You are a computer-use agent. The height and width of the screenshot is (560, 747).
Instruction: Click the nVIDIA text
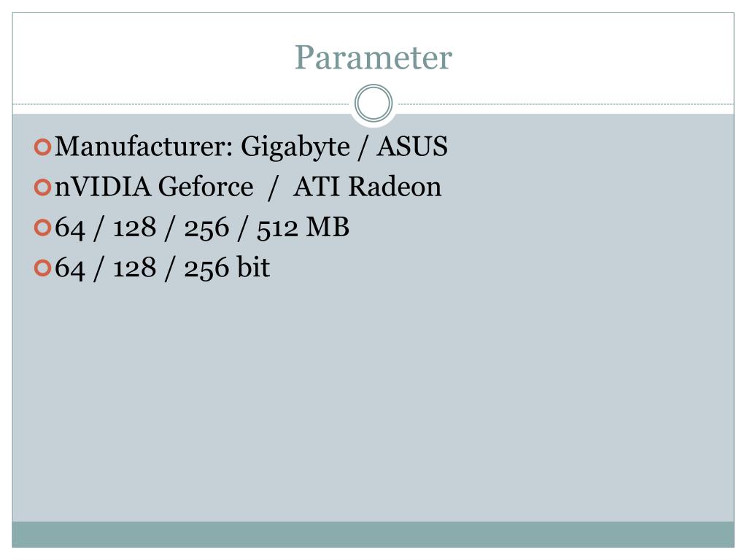tap(102, 187)
